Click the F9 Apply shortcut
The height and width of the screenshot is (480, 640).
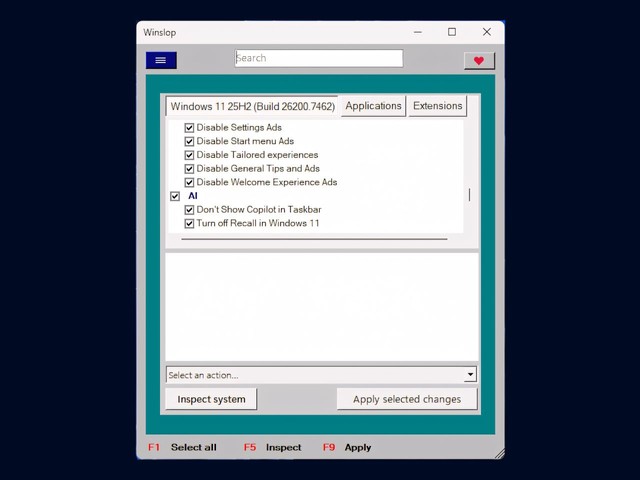tap(347, 447)
